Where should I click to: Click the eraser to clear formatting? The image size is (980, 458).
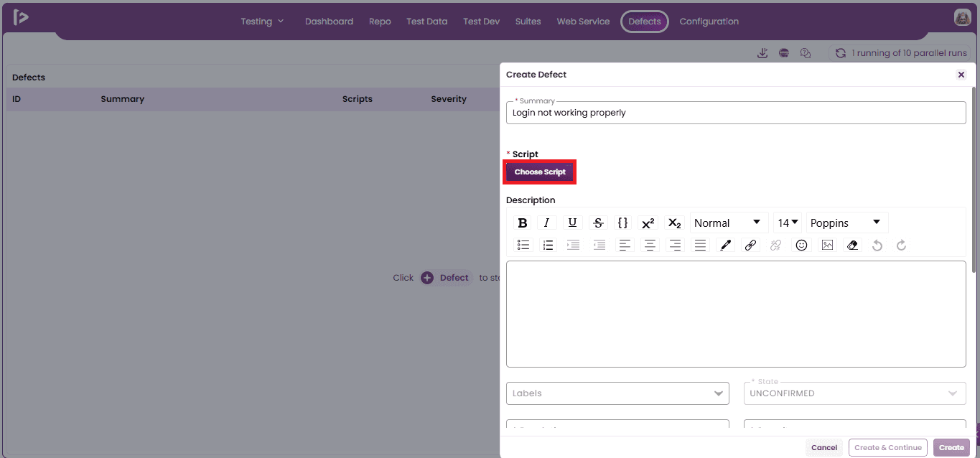point(852,246)
